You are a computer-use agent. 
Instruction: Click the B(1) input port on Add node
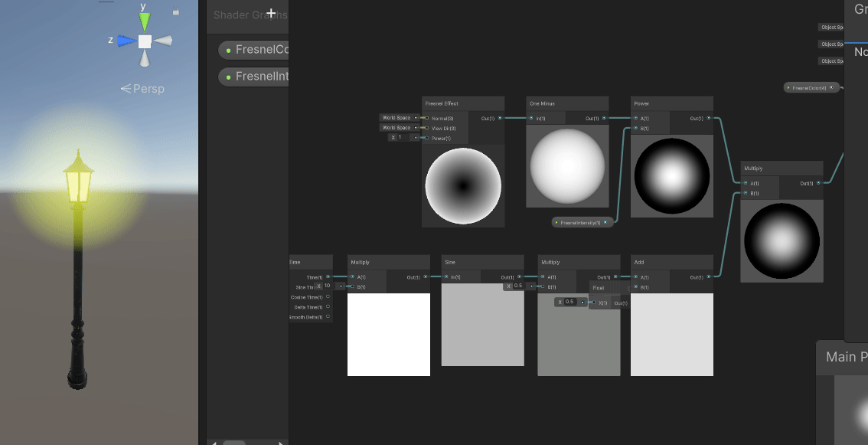tap(635, 286)
